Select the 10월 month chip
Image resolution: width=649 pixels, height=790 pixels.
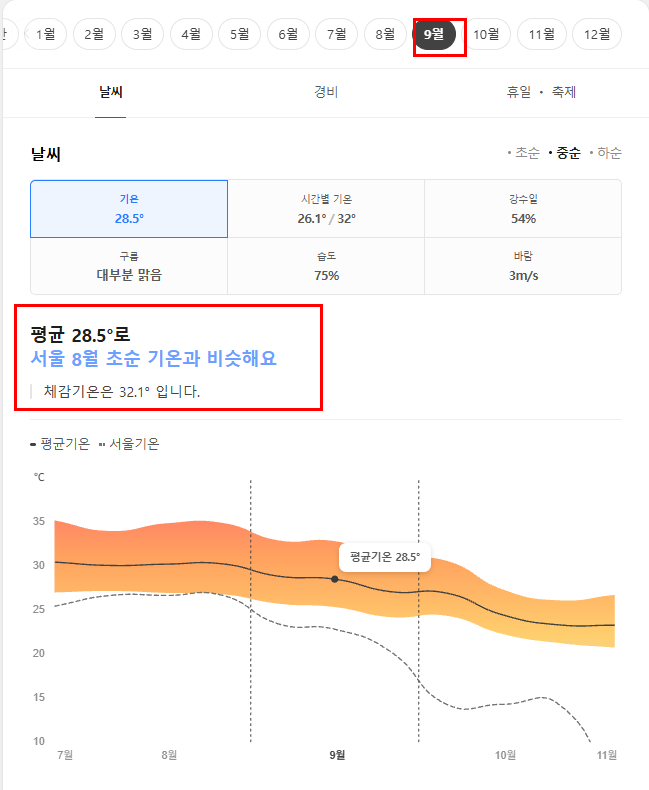click(x=486, y=34)
